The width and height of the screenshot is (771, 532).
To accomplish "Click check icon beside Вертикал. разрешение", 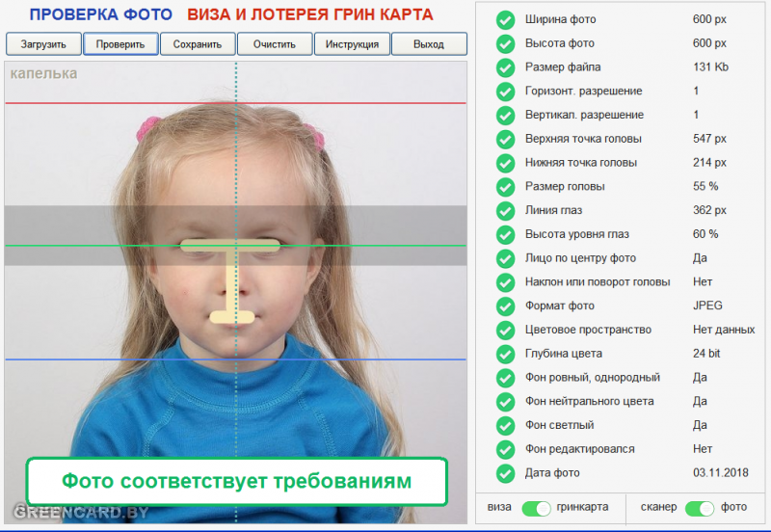I will (x=505, y=115).
